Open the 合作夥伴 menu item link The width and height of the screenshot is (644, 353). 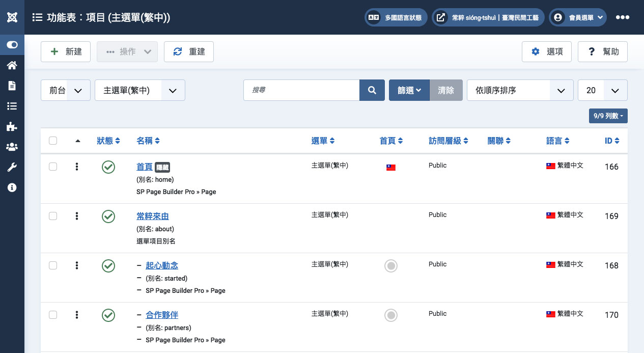(x=162, y=315)
